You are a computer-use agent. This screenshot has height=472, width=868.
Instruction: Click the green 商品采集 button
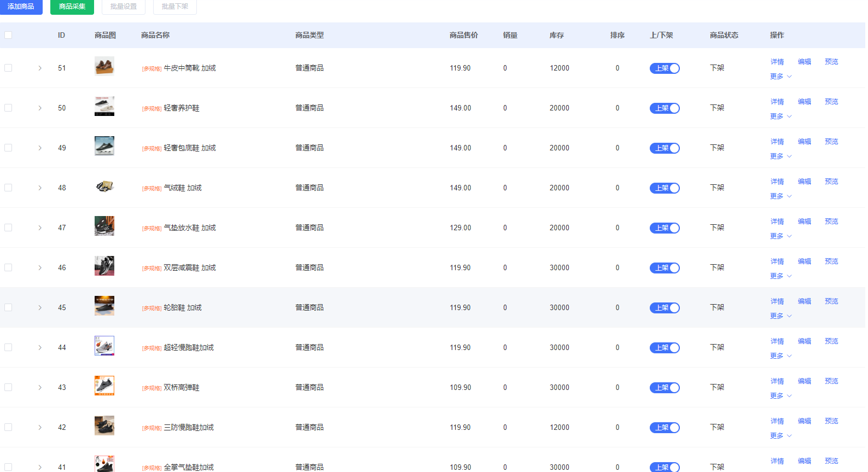click(72, 7)
